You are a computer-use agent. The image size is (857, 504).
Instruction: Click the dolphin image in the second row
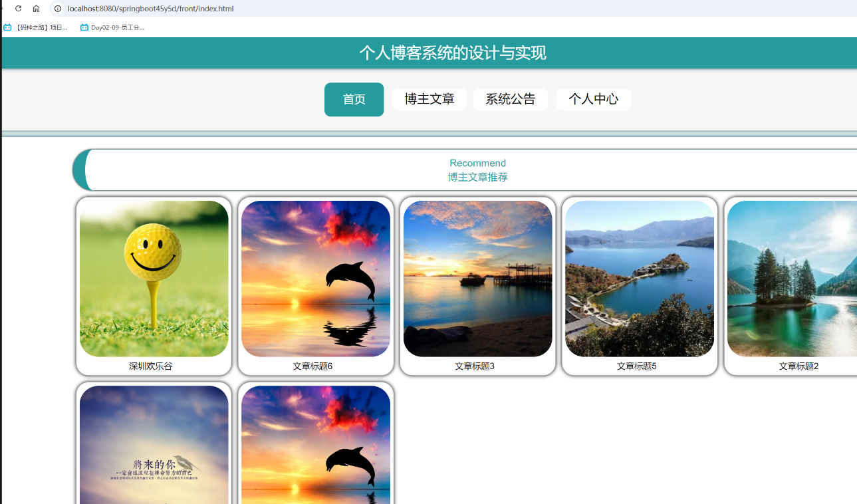[315, 444]
